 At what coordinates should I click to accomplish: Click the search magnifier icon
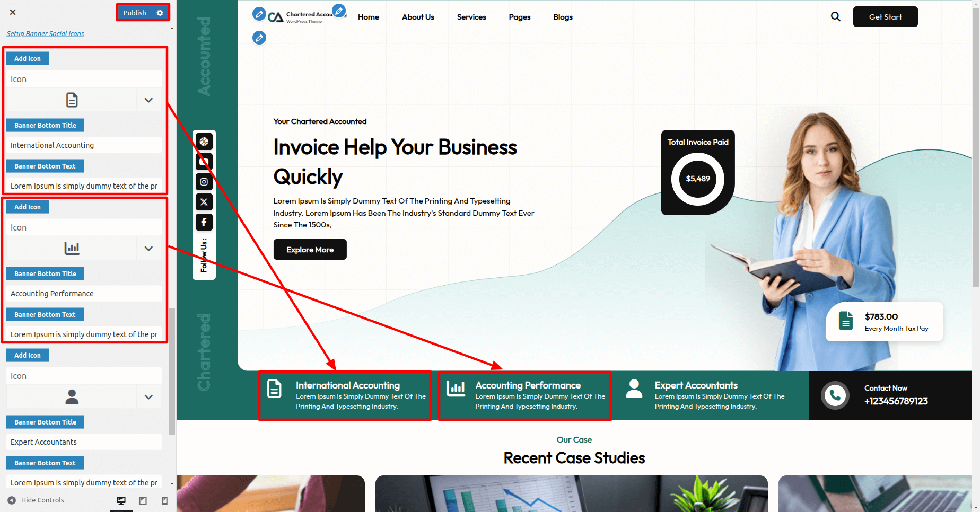tap(835, 17)
